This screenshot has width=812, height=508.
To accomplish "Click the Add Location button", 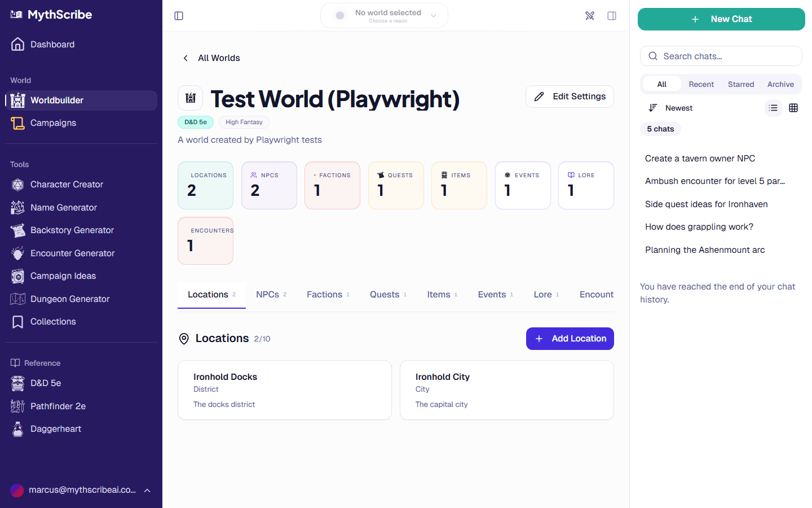I will [x=570, y=339].
